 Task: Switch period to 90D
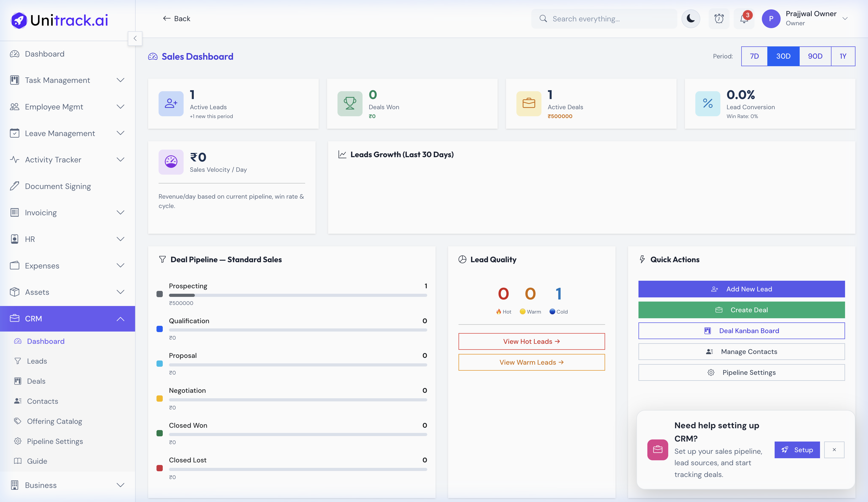coord(815,56)
